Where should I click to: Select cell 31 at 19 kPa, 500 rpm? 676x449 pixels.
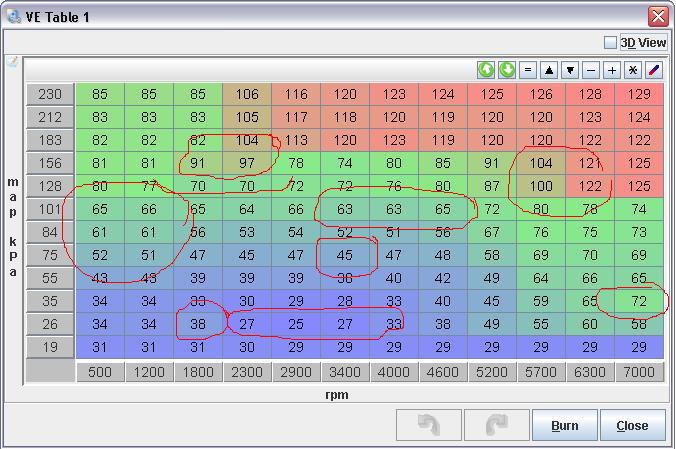[x=100, y=347]
